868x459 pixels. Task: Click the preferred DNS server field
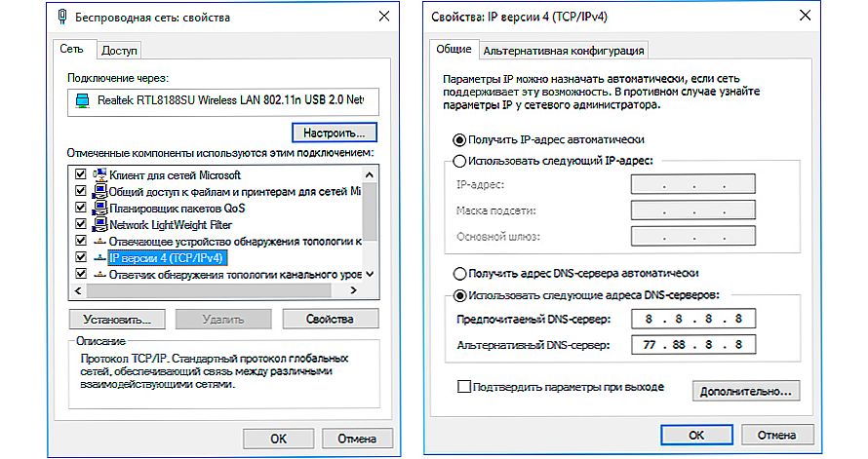tap(693, 319)
